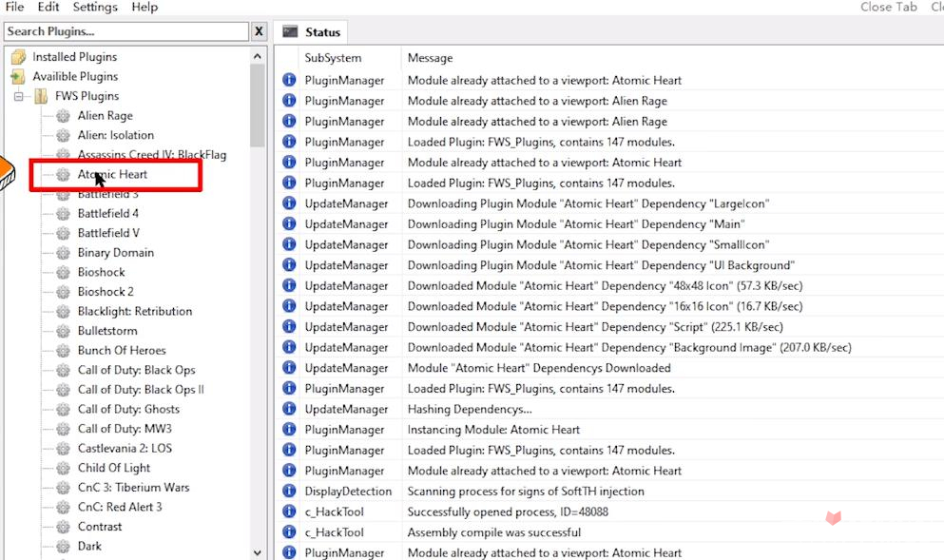Select message 'Dependency "Background Image" (207.0 KB/sec)'
This screenshot has width=944, height=560.
pyautogui.click(x=629, y=347)
